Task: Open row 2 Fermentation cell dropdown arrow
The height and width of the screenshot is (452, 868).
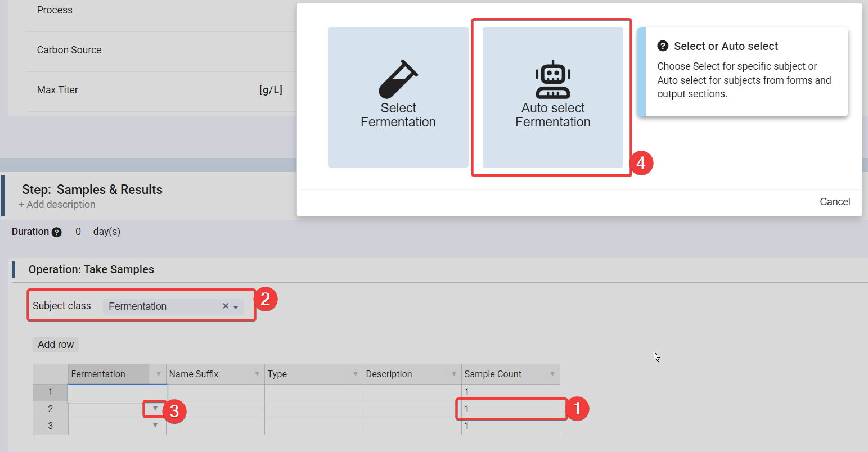Action: pyautogui.click(x=155, y=409)
